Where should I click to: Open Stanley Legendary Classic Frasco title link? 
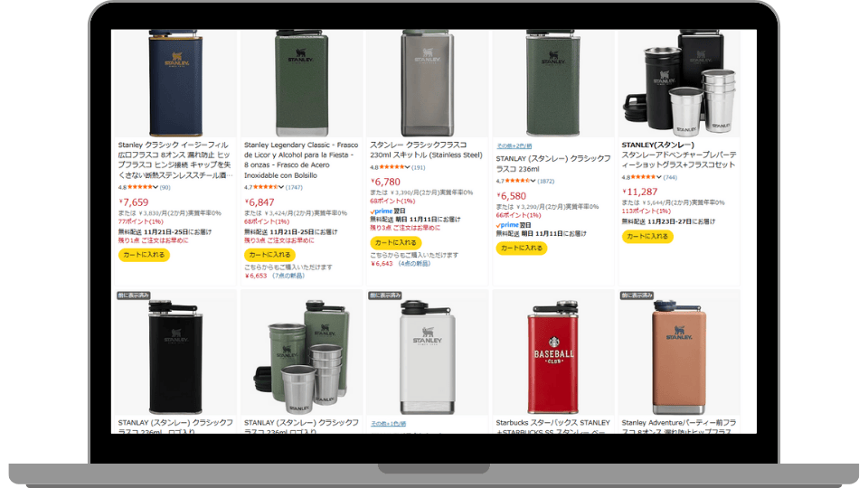point(301,160)
